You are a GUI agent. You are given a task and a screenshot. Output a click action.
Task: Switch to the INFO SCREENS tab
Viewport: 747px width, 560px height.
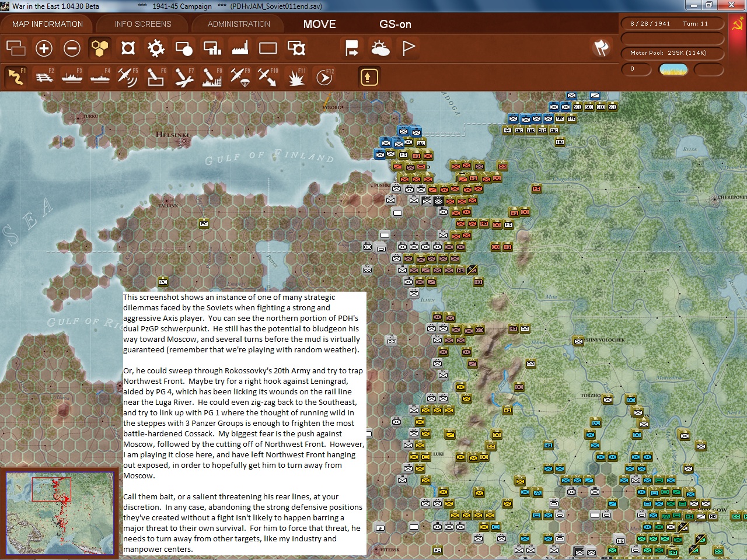click(x=143, y=24)
